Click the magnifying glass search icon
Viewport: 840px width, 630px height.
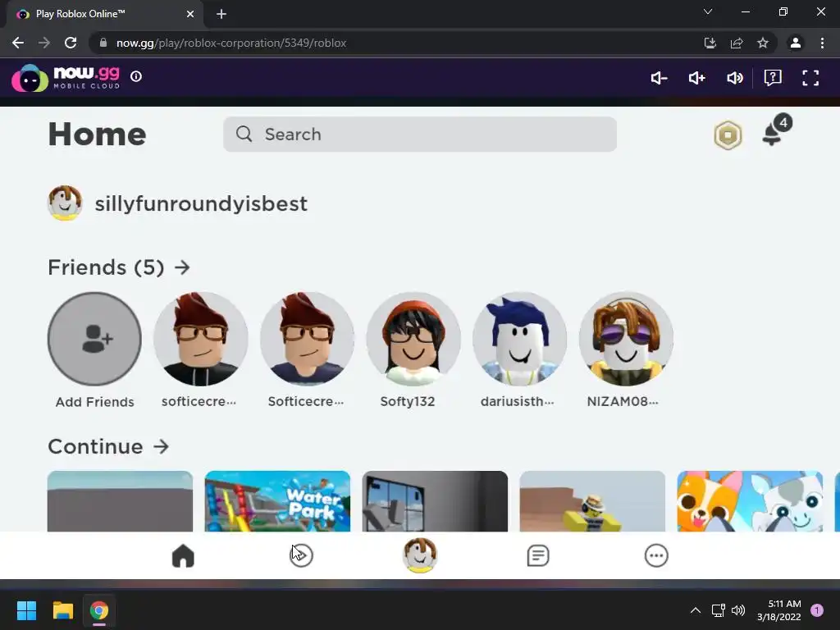point(244,134)
